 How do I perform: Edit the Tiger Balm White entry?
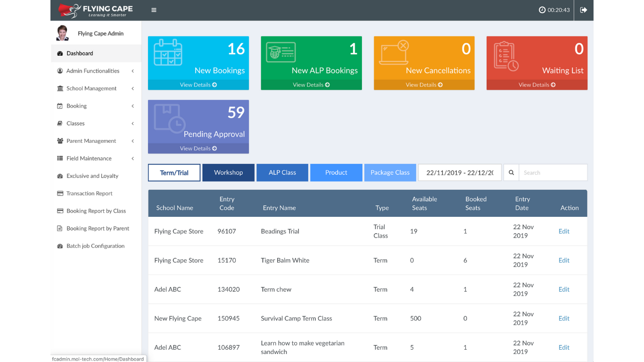point(564,260)
